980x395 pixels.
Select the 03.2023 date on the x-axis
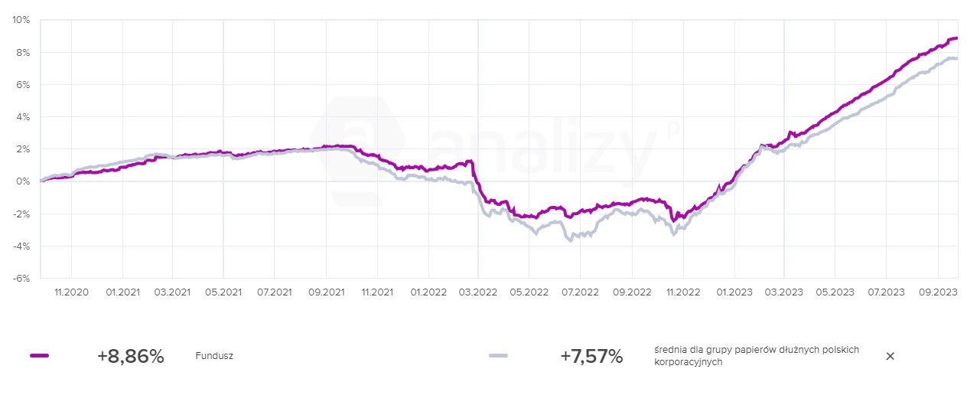[783, 292]
